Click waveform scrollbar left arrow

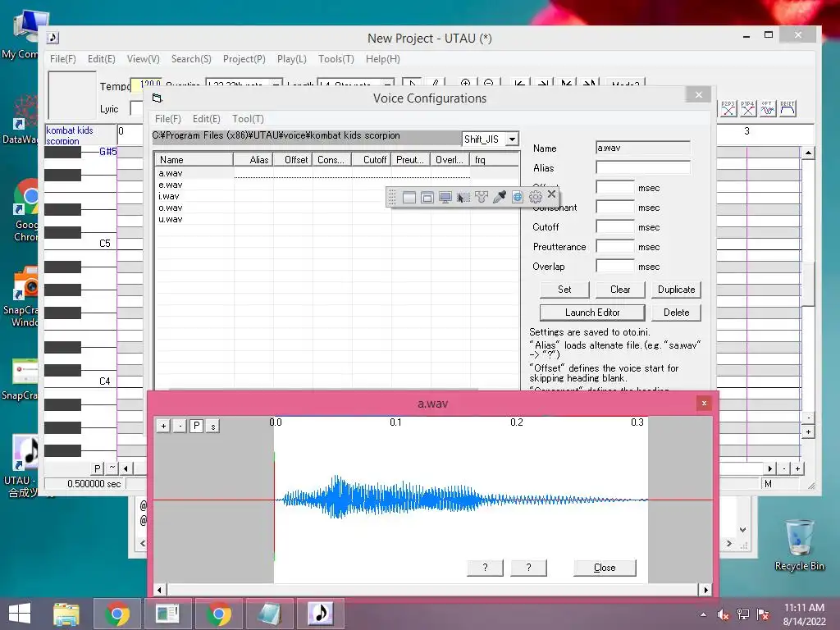pyautogui.click(x=159, y=590)
